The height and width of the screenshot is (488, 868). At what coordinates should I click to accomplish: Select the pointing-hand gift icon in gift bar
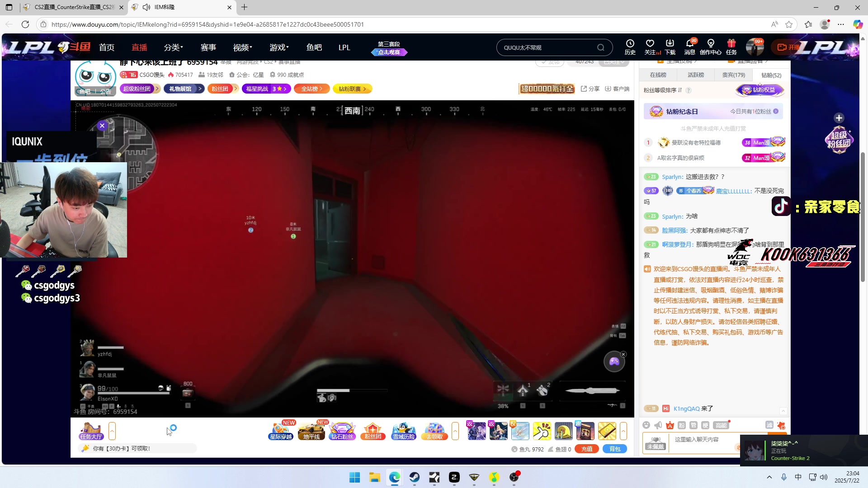click(542, 431)
